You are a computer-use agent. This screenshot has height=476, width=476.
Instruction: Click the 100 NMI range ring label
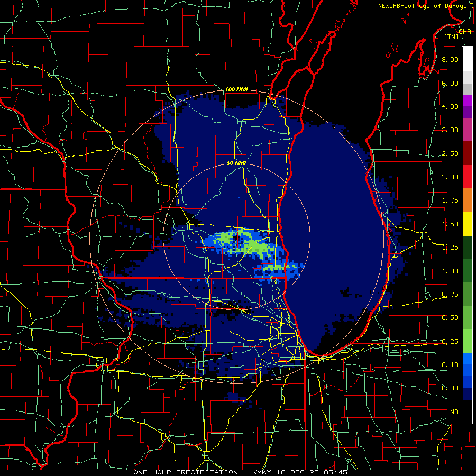tap(236, 89)
